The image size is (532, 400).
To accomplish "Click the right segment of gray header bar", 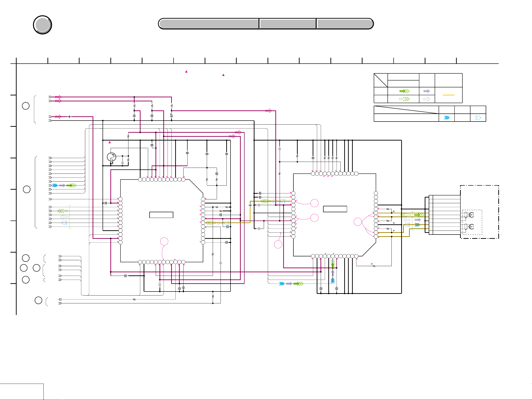I will click(345, 24).
